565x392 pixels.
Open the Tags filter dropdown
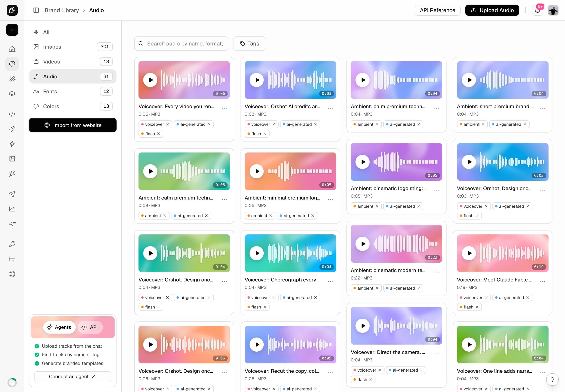click(249, 44)
